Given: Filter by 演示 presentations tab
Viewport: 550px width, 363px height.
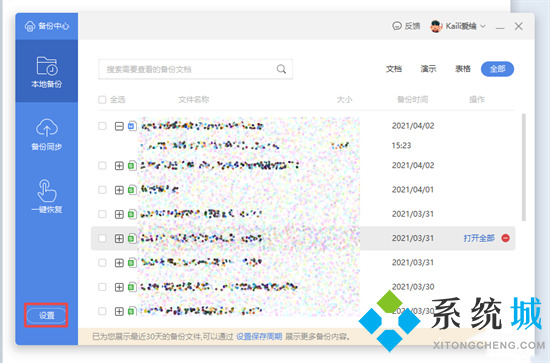Looking at the screenshot, I should [428, 69].
